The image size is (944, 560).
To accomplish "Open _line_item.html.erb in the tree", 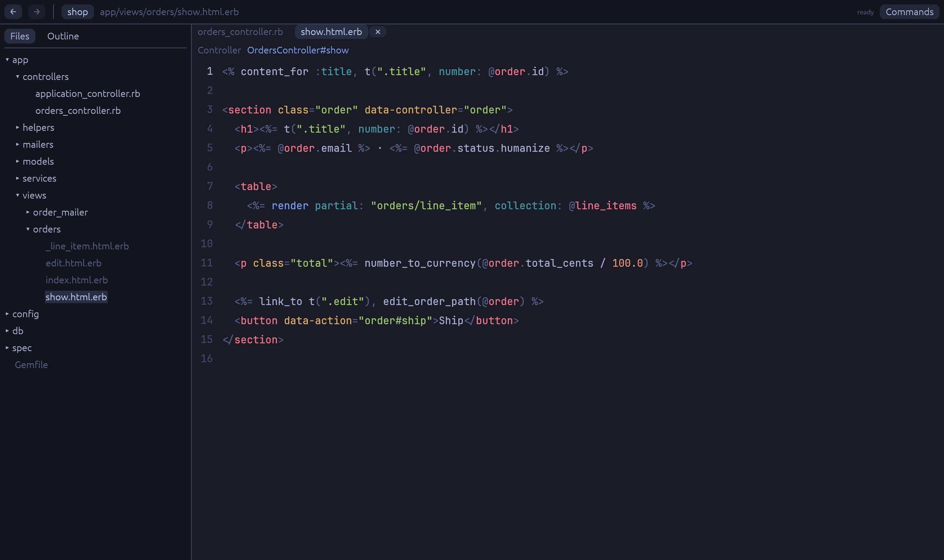I will (87, 246).
